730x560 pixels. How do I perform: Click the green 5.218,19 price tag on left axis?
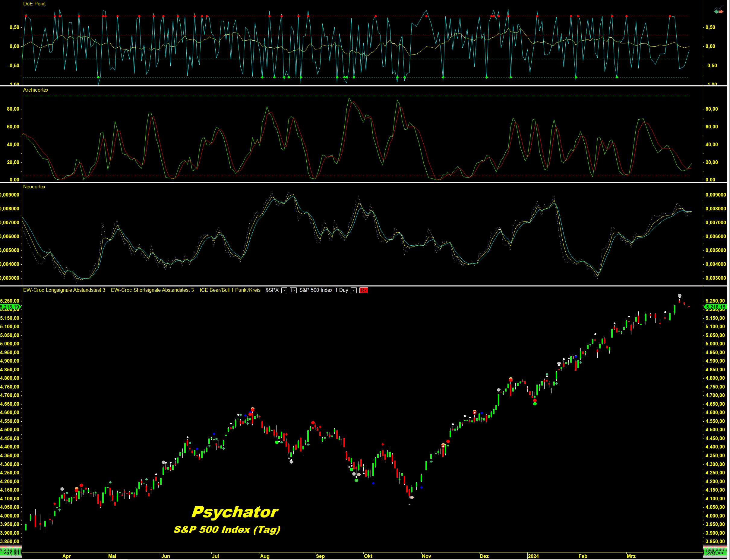click(10, 307)
